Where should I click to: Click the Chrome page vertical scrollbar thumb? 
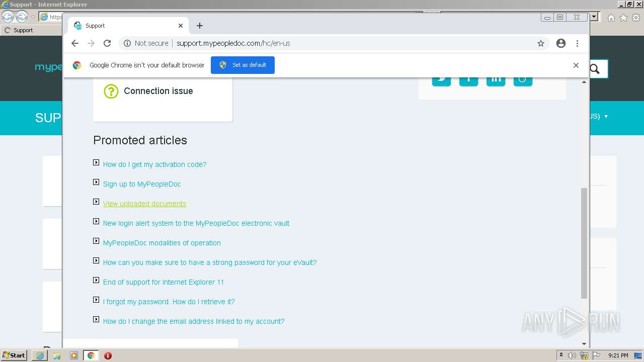pyautogui.click(x=584, y=243)
